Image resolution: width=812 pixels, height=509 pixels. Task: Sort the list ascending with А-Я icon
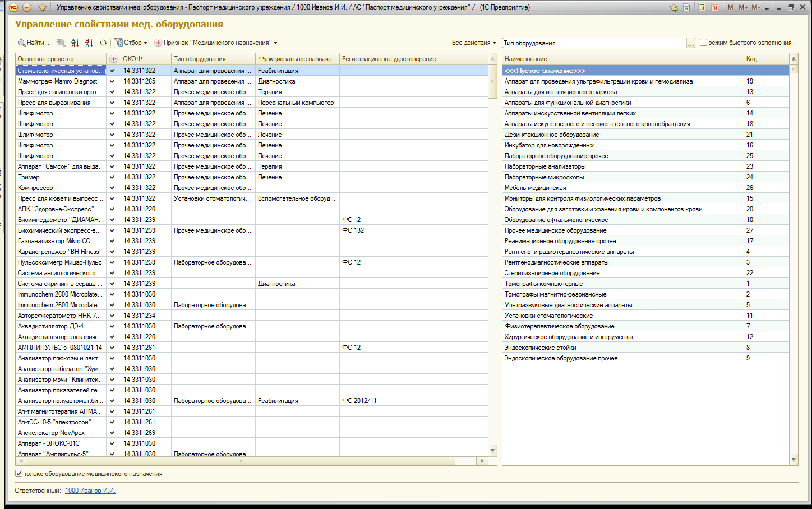pyautogui.click(x=75, y=43)
